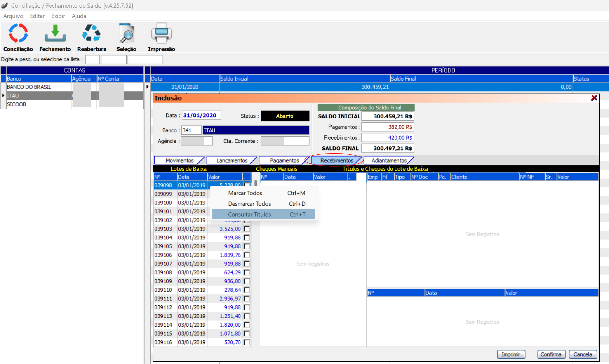This screenshot has width=609, height=364.
Task: Mark the checkbox for lote 039116
Action: [x=247, y=342]
